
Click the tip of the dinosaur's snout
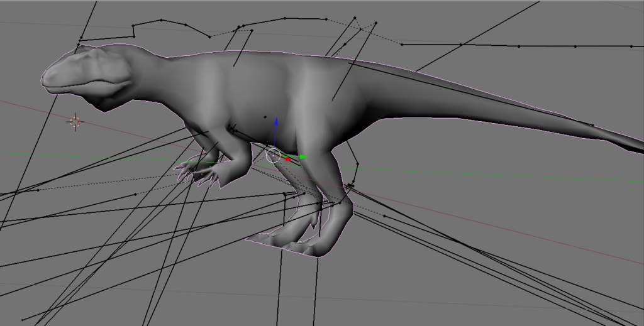(47, 79)
